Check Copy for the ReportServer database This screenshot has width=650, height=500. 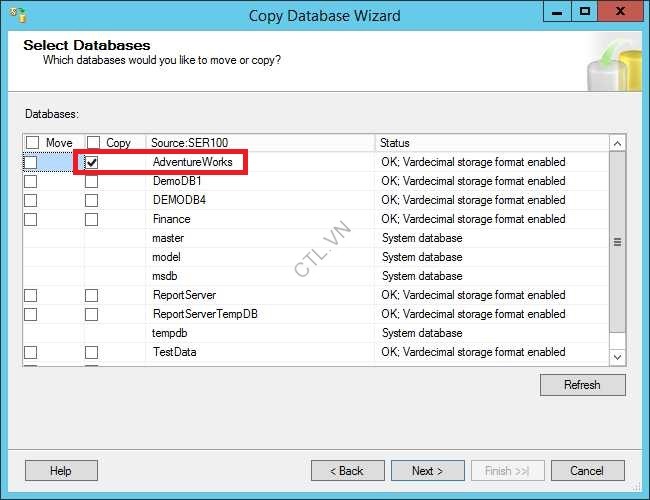[x=92, y=296]
